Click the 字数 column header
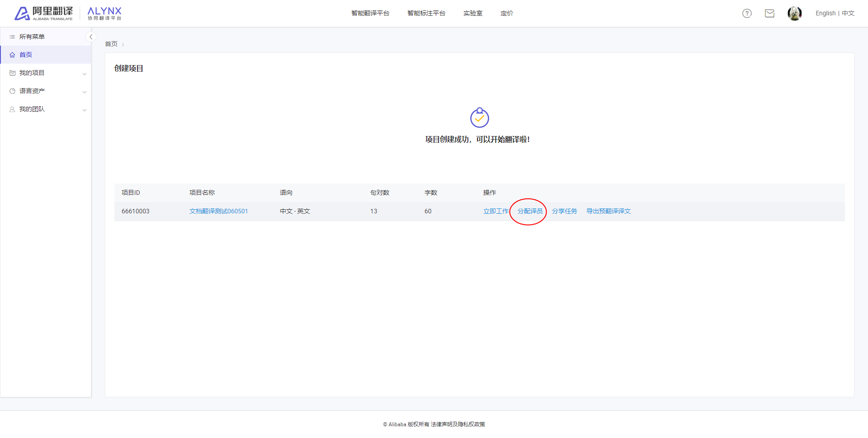 (431, 193)
